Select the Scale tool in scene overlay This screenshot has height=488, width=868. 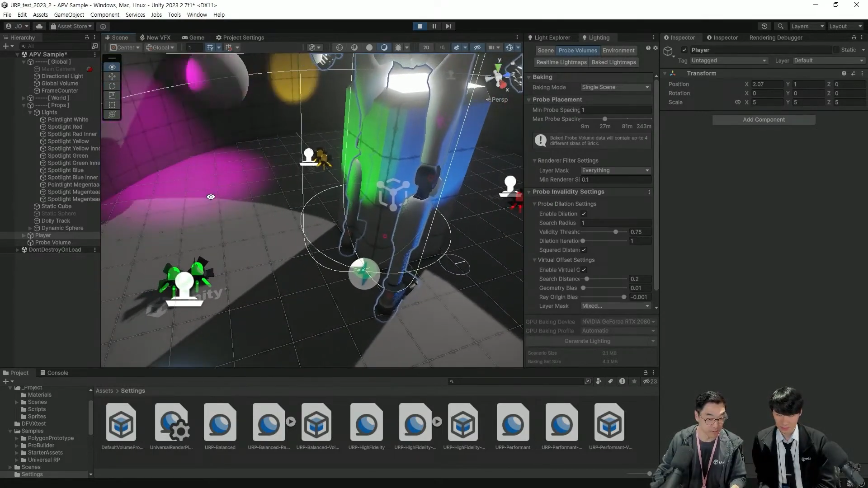pos(112,95)
